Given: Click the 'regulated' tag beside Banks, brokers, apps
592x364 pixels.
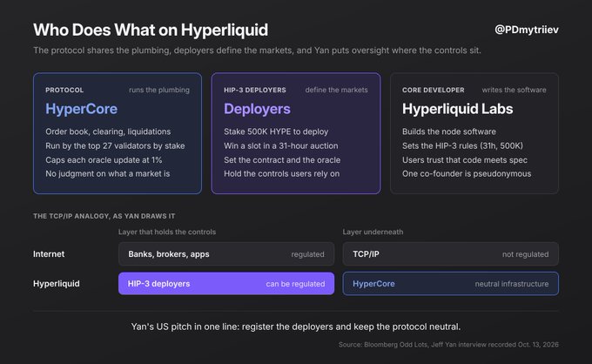Looking at the screenshot, I should (x=307, y=254).
